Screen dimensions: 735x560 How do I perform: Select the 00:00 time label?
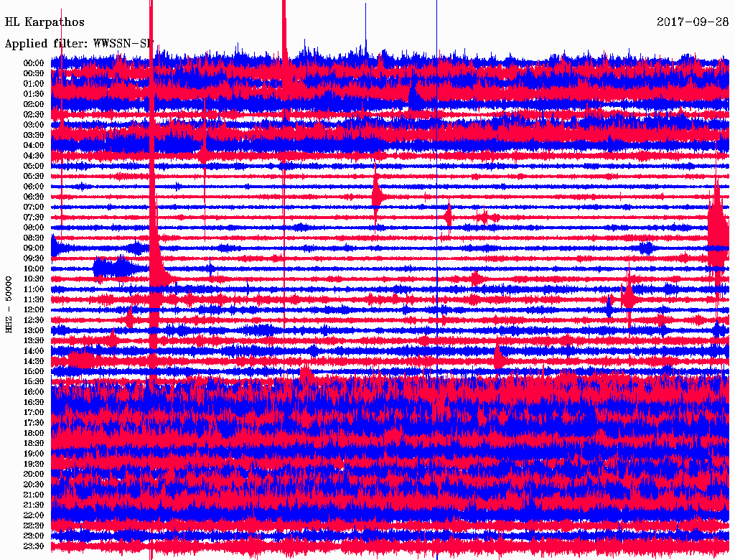coord(34,63)
